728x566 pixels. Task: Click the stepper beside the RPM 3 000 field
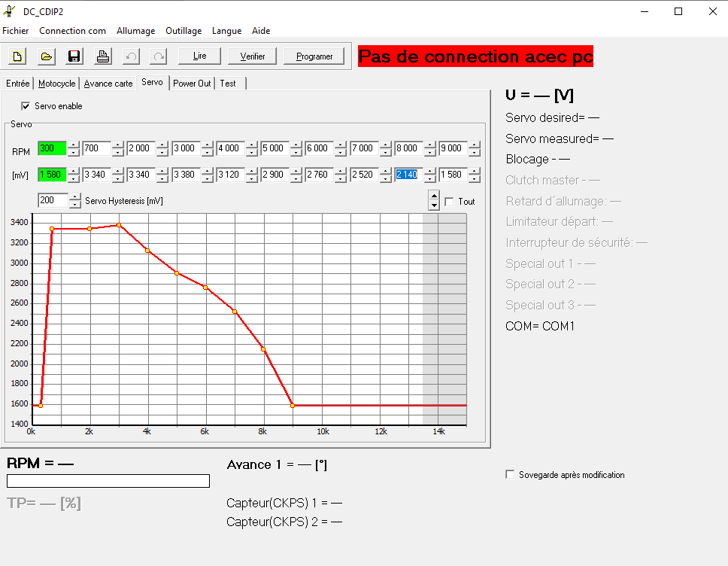pyautogui.click(x=207, y=148)
